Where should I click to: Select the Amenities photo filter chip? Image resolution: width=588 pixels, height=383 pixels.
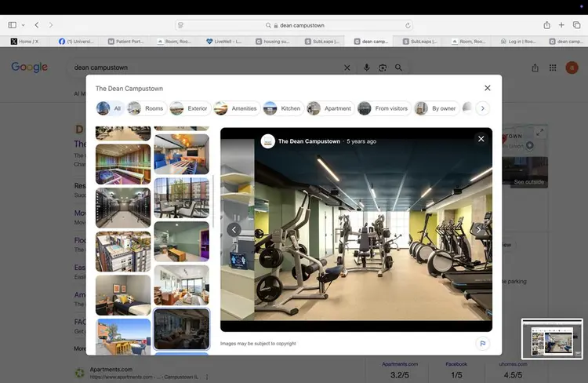click(236, 108)
